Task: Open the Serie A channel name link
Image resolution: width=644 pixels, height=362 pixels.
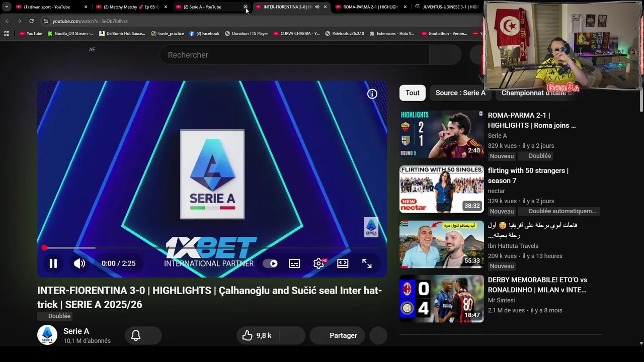Action: click(x=76, y=331)
